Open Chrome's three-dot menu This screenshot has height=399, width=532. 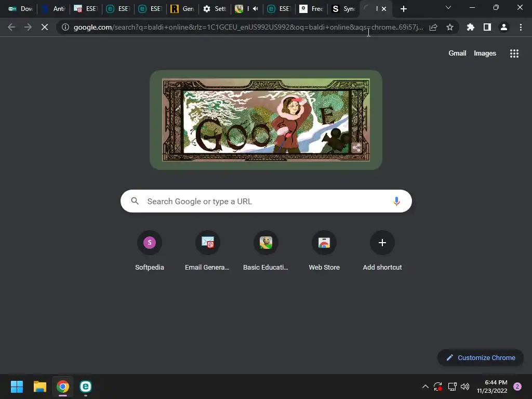tap(521, 27)
